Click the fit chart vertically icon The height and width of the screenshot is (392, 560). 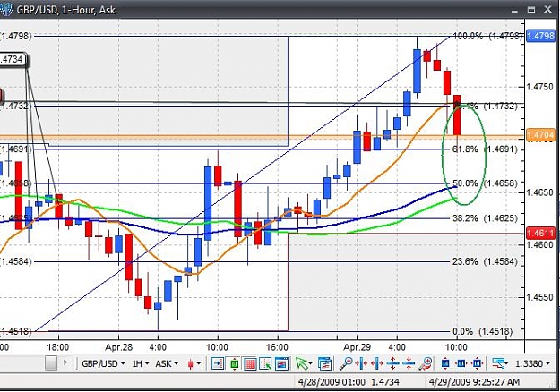coord(445,363)
